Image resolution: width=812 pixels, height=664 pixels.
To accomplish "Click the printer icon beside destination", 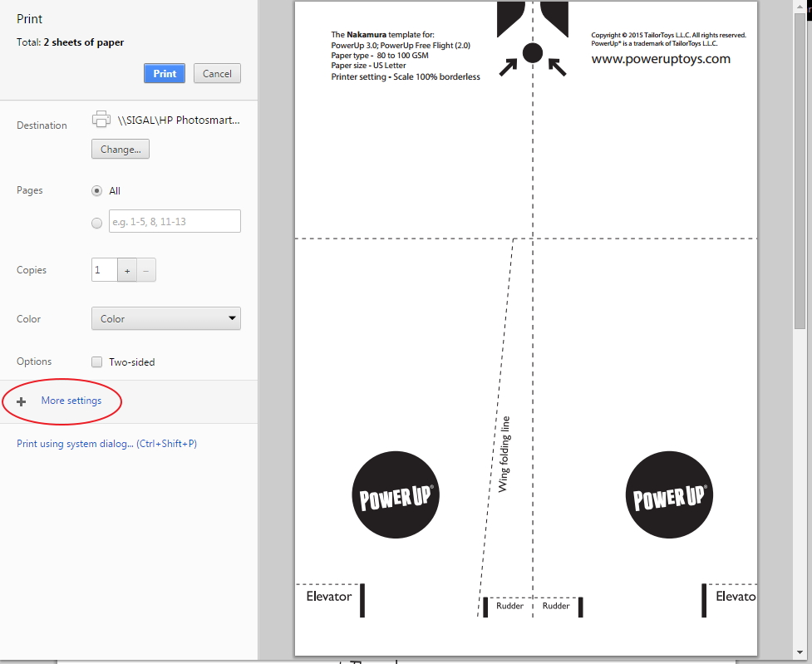I will [x=101, y=120].
